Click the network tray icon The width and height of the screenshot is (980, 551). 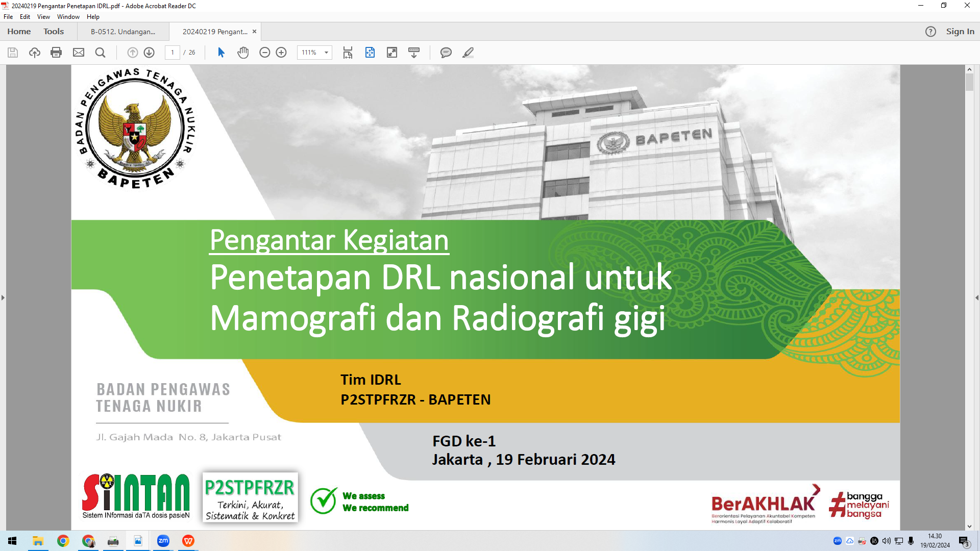pos(899,541)
